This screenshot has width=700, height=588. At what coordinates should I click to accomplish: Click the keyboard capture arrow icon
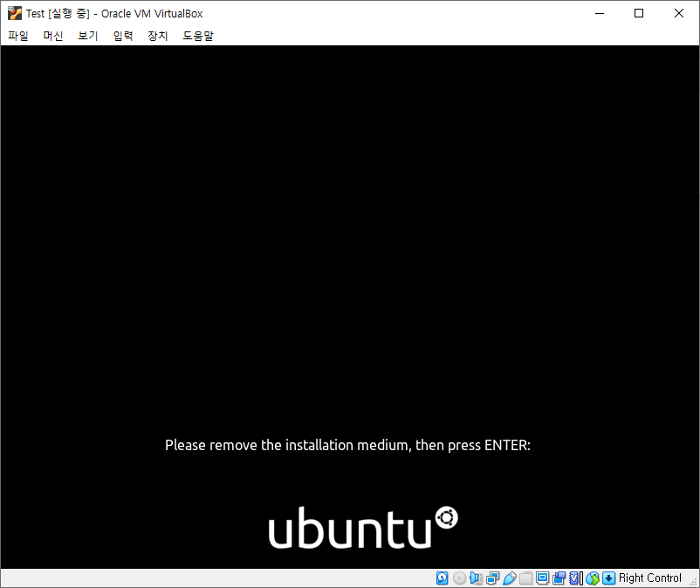(608, 578)
